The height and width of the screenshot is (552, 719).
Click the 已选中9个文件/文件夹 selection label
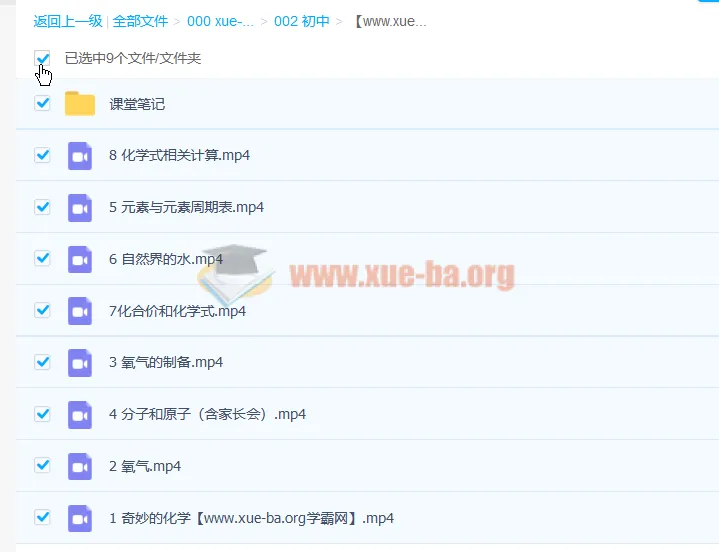tap(133, 58)
